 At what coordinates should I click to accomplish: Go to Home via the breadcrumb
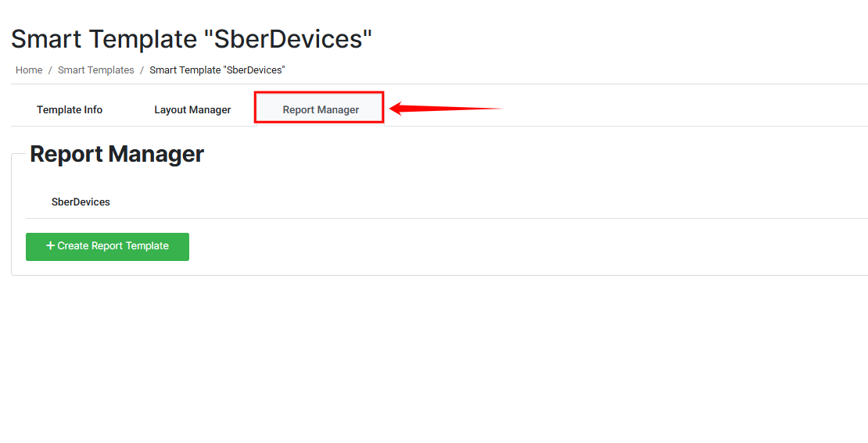29,70
